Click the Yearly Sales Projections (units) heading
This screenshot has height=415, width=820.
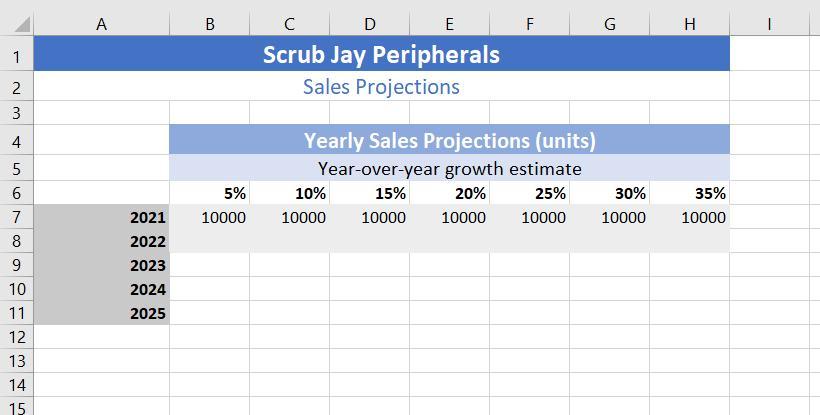[x=449, y=140]
